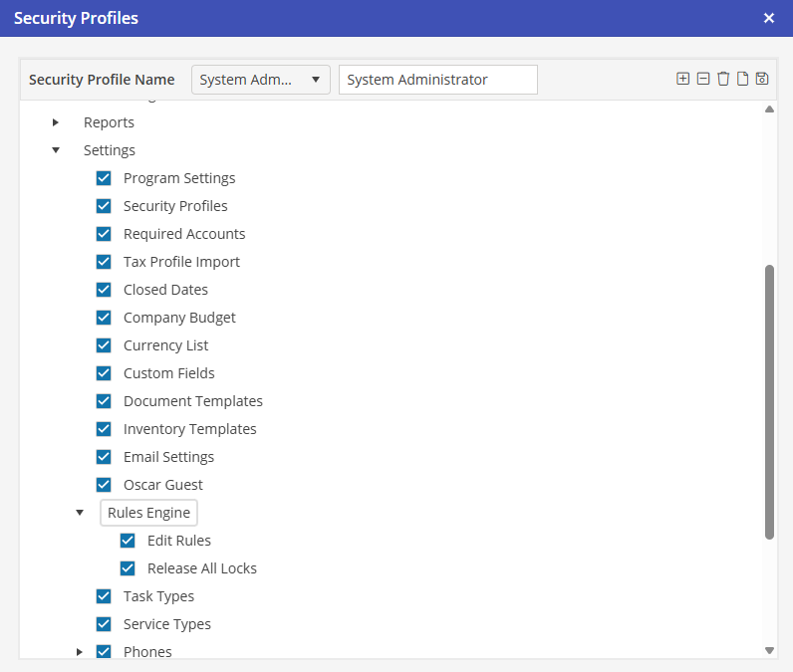
Task: Click the expand all (plus) icon
Action: coord(682,80)
